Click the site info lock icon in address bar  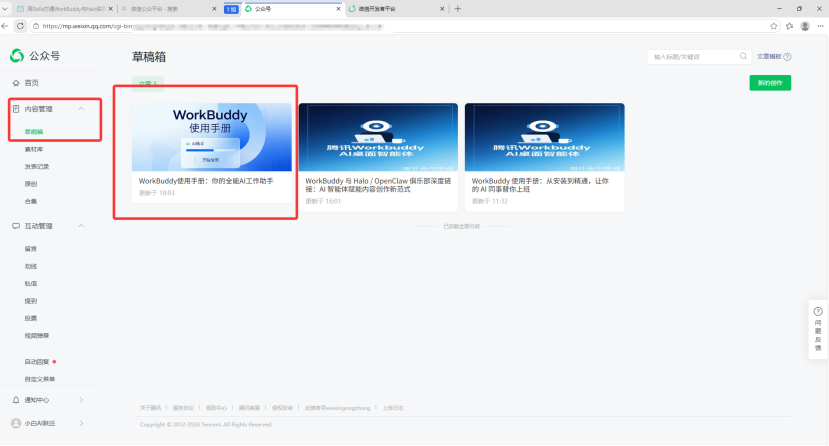pos(36,26)
